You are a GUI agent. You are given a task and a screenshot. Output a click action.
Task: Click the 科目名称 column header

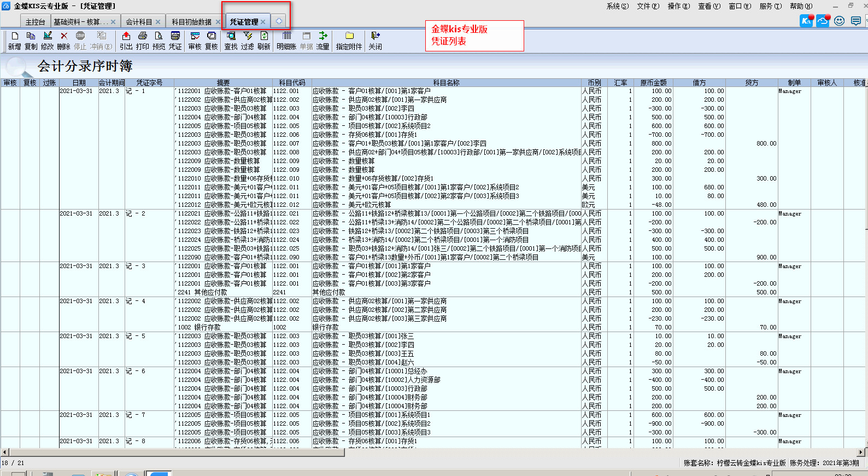446,83
